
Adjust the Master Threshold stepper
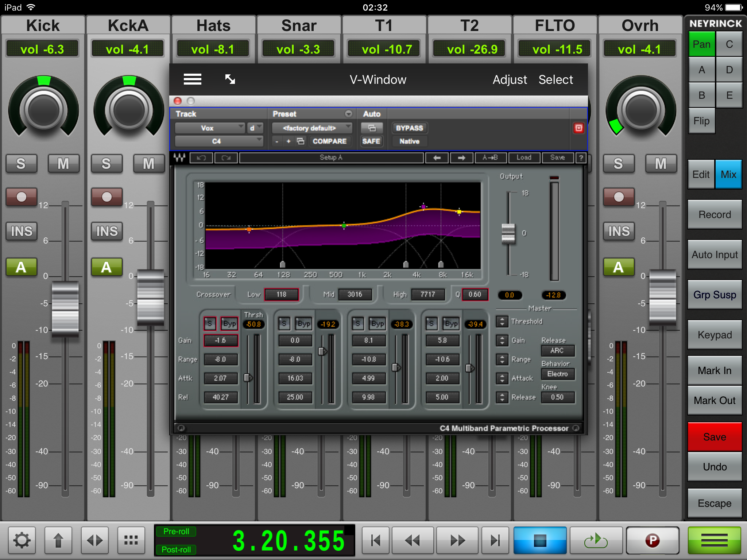[x=502, y=321]
